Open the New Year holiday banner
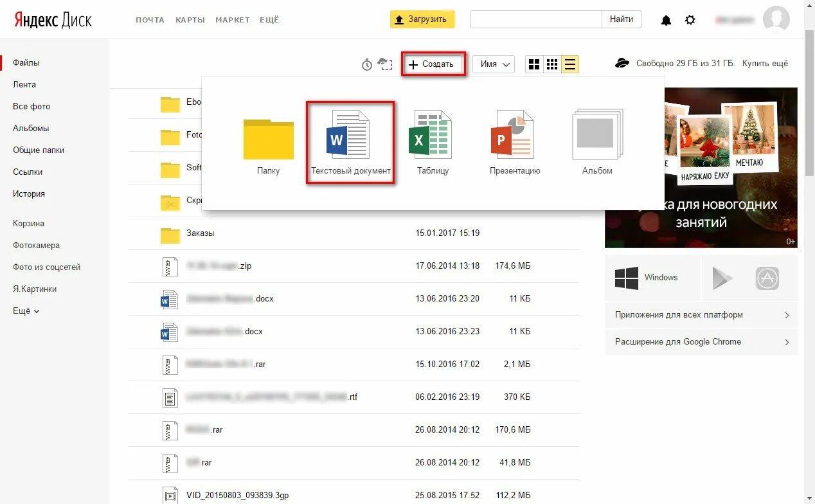This screenshot has width=815, height=504. pyautogui.click(x=701, y=168)
